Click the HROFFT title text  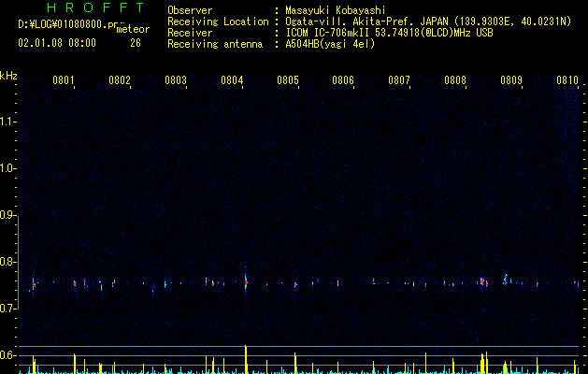tap(95, 7)
